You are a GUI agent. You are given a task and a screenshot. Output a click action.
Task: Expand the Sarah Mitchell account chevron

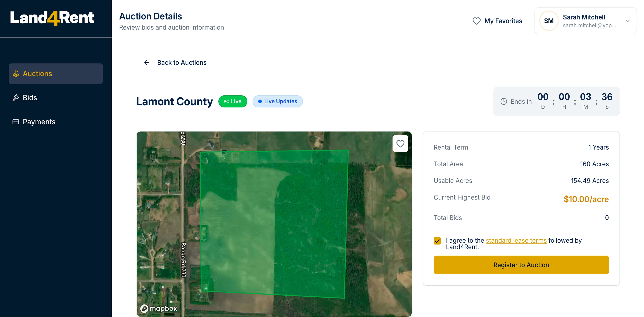(x=627, y=21)
